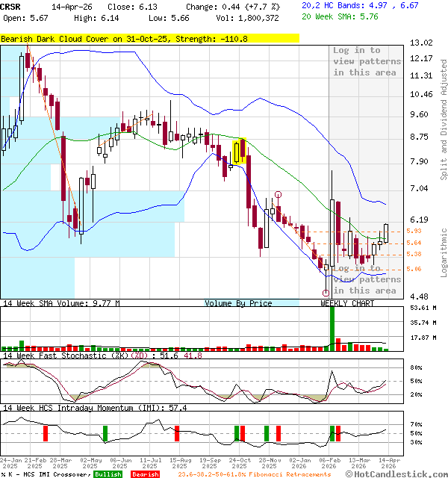Click the 20 Week SMA legend text

(x=339, y=16)
